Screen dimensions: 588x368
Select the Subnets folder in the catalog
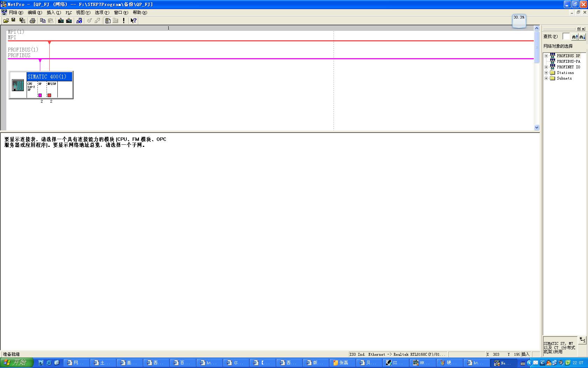point(564,78)
